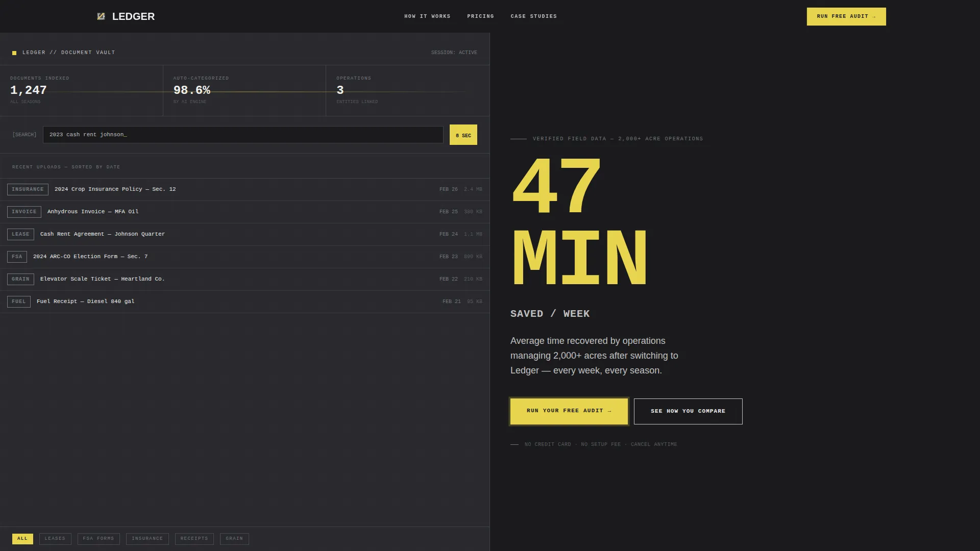Filter documents by Leases
The image size is (980, 551).
(x=55, y=539)
